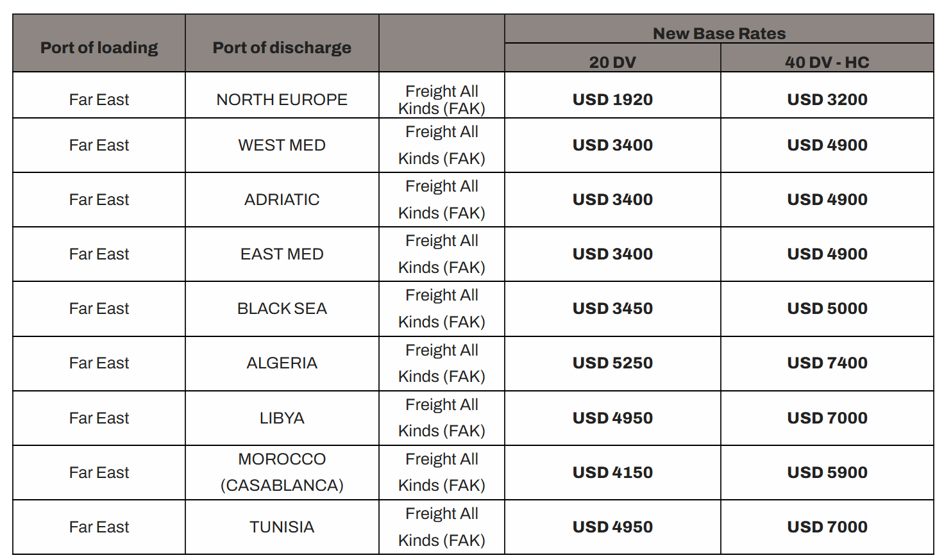Select the TUNISIA port cell

[x=282, y=527]
